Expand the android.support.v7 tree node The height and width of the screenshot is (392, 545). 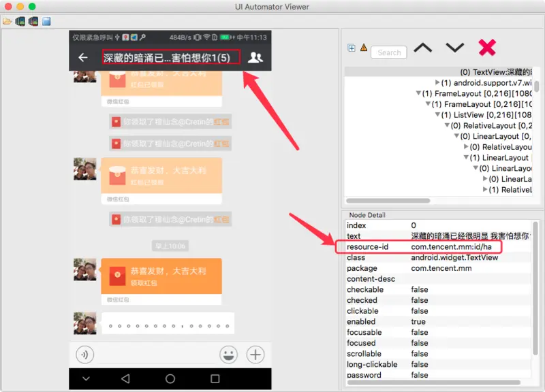[437, 82]
